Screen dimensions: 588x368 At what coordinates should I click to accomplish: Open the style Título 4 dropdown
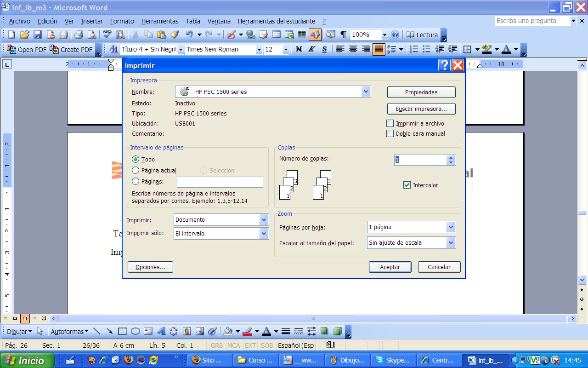pyautogui.click(x=181, y=49)
